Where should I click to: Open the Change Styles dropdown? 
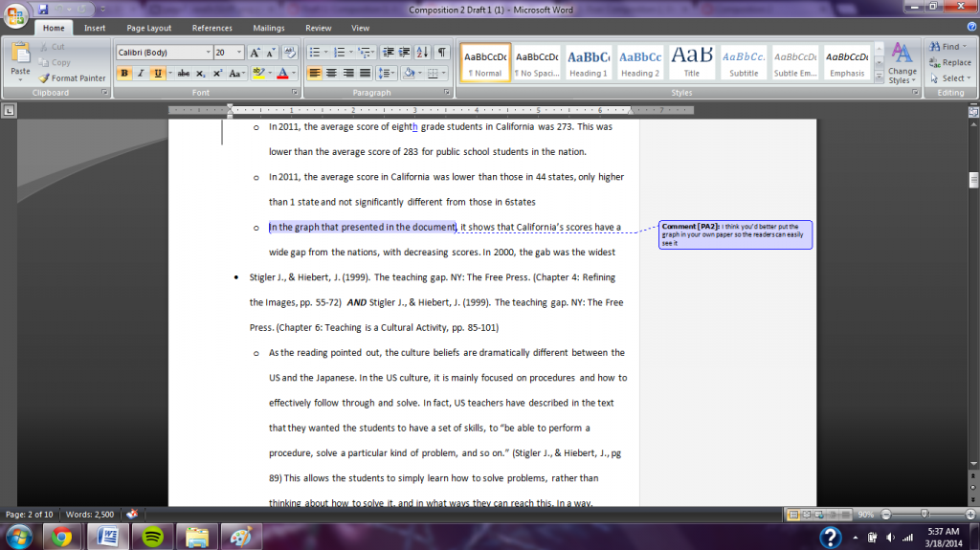902,63
